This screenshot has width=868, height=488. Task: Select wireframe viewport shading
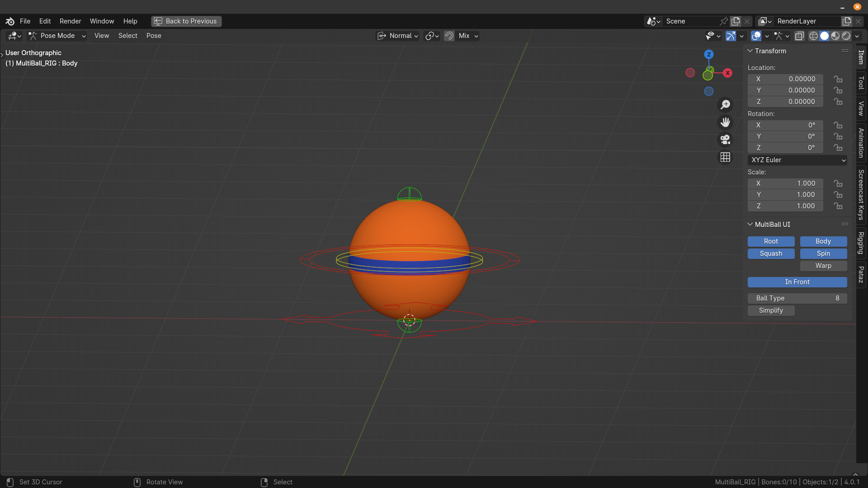(x=813, y=36)
